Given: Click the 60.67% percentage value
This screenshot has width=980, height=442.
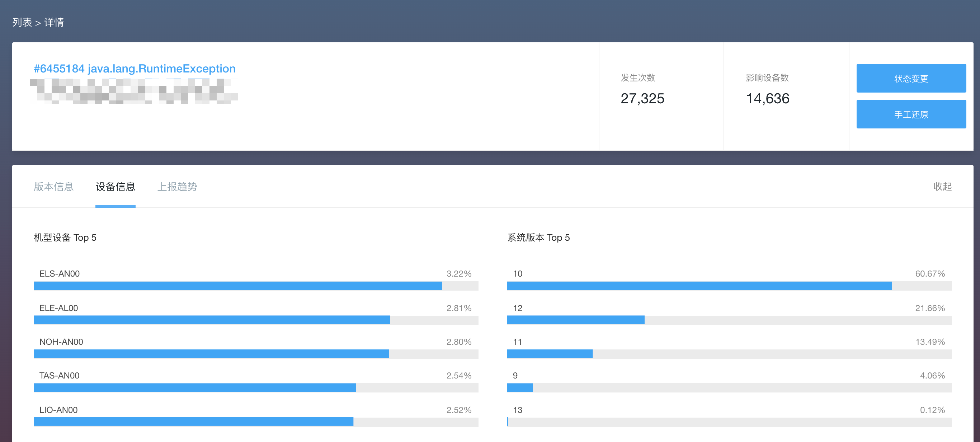Looking at the screenshot, I should coord(930,273).
